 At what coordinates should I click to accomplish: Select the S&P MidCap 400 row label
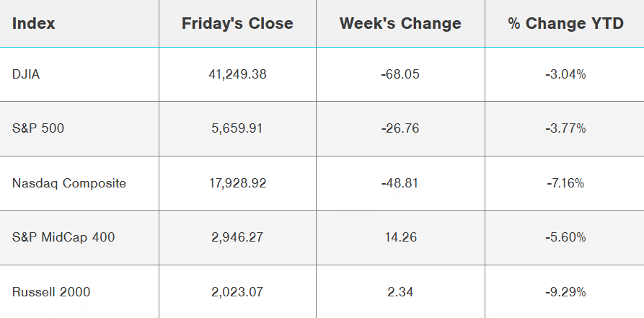tap(63, 237)
